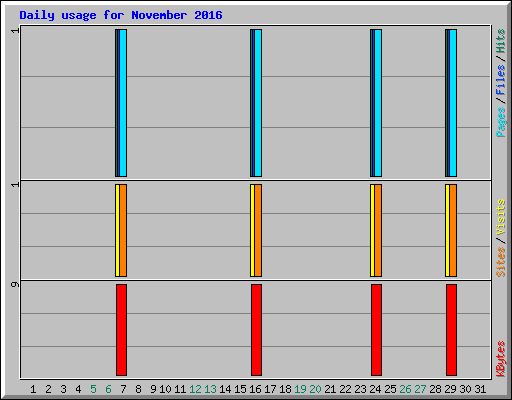This screenshot has width=512, height=400.
Task: Click the y-axis value 9 on KBytes panel
Action: pos(15,284)
